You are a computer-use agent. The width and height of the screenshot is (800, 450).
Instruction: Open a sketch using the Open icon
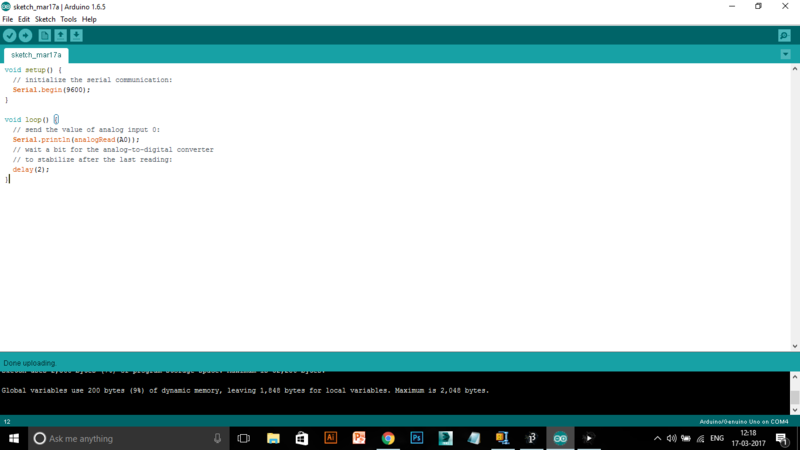(60, 35)
